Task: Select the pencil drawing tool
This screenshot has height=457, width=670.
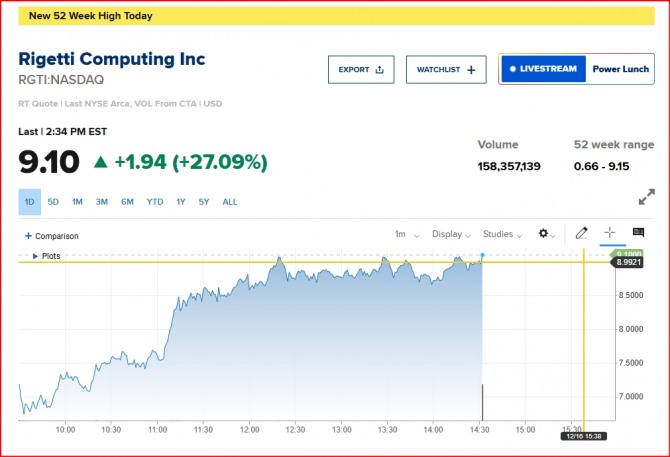Action: 582,233
